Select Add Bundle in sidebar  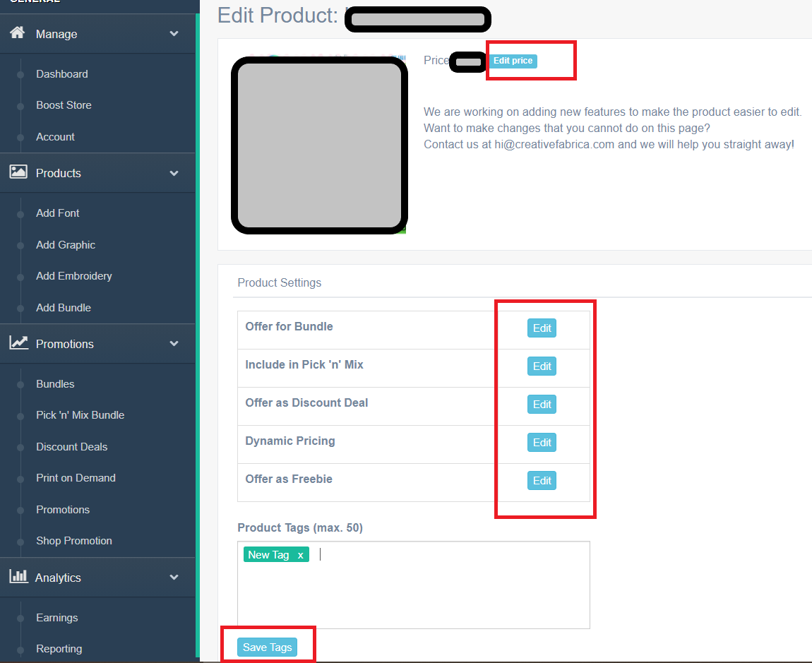[x=64, y=308]
